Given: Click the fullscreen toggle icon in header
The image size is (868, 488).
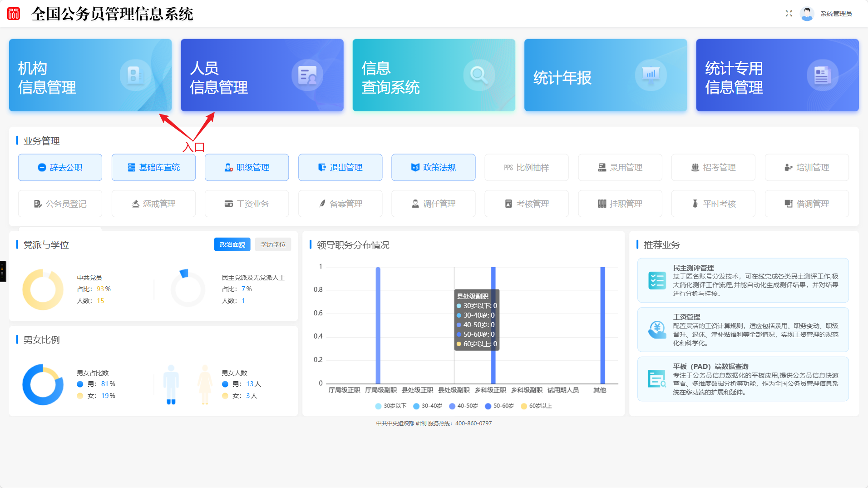Looking at the screenshot, I should [789, 14].
